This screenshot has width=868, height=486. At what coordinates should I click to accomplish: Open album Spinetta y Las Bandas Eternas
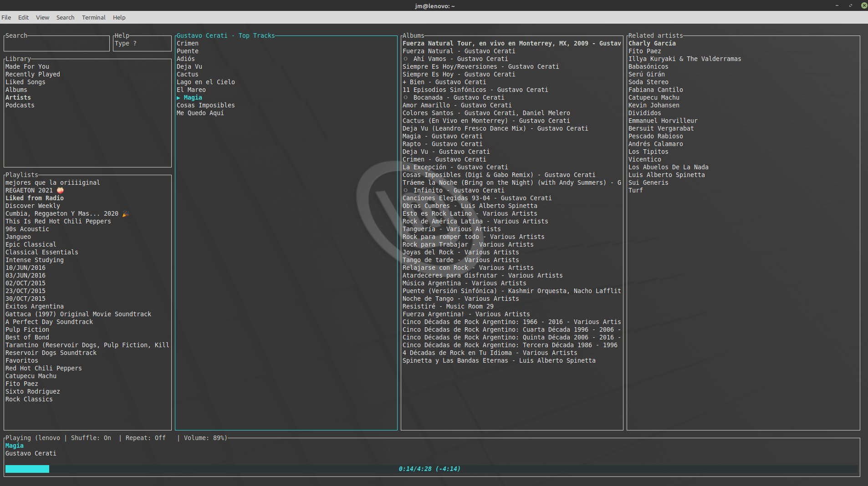499,360
